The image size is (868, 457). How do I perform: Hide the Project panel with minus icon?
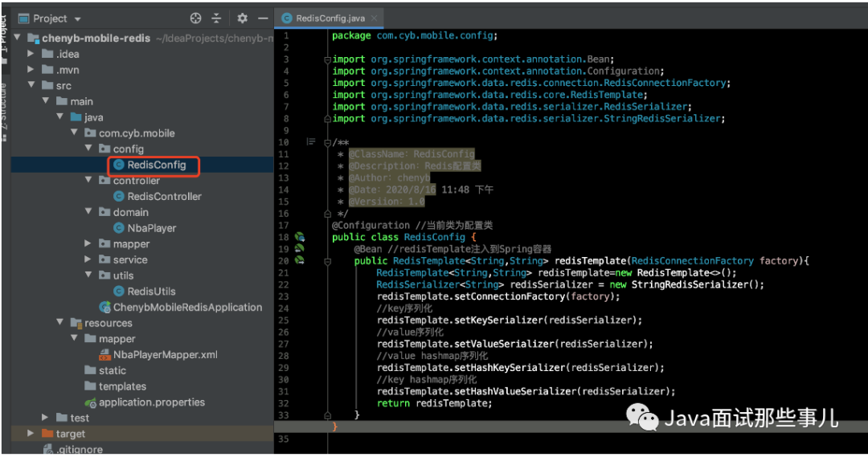[263, 18]
